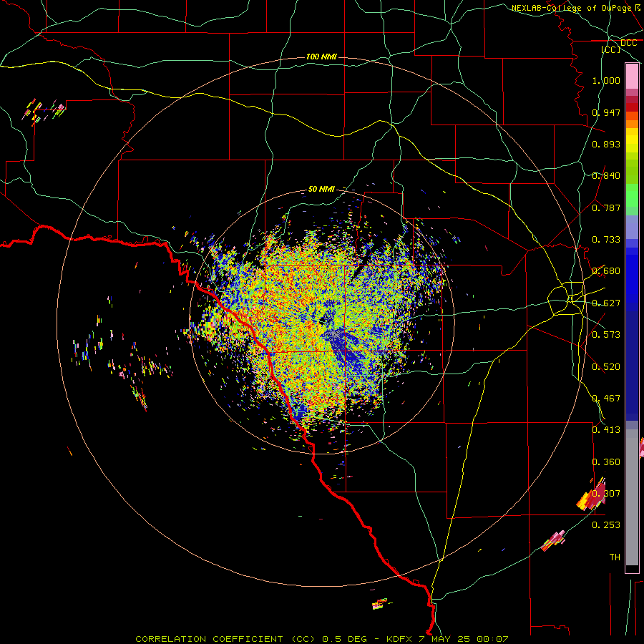Select the 0.360 scale value
This screenshot has height=644, width=644.
click(x=606, y=462)
